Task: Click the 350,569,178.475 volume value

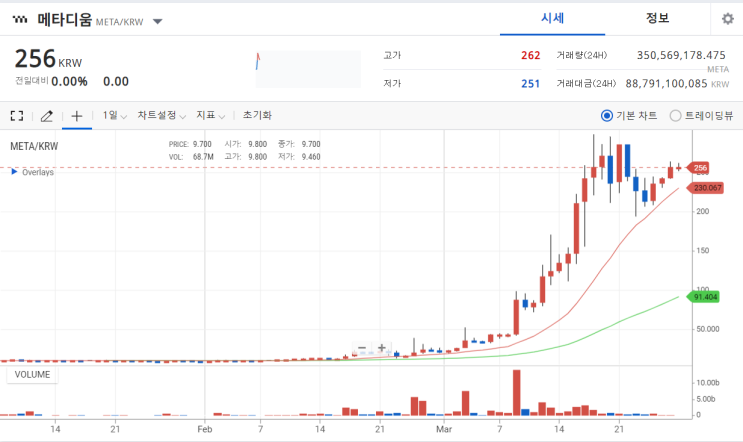Action: pos(681,55)
